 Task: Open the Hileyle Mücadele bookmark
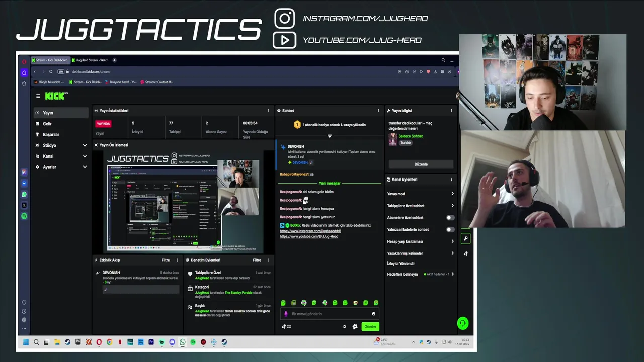49,82
